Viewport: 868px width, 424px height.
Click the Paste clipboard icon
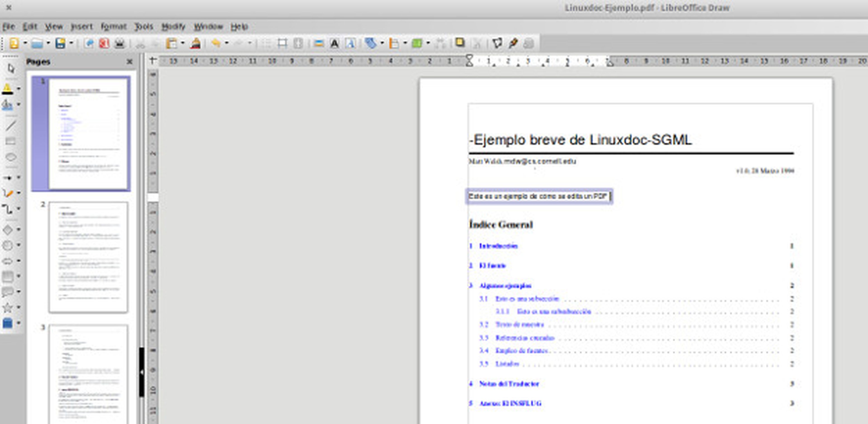click(x=172, y=43)
